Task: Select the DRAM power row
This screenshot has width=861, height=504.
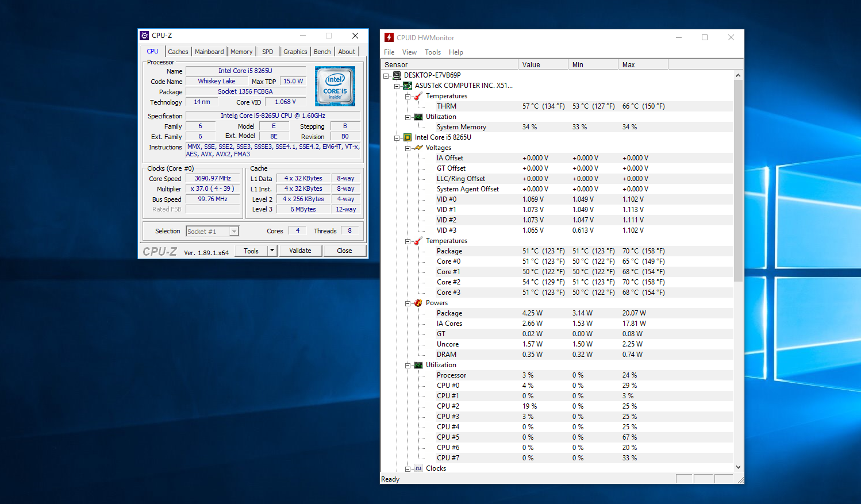Action: 557,355
